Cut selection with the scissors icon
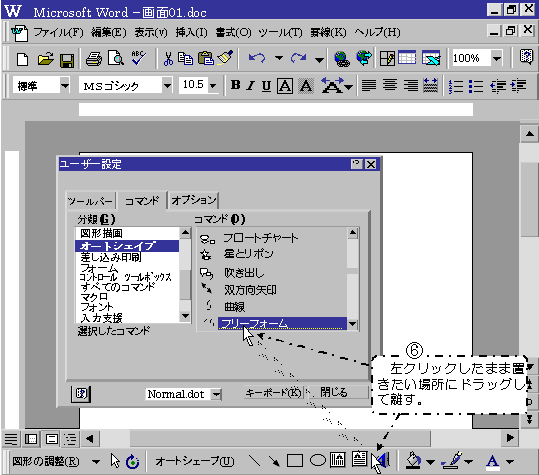Image resolution: width=539 pixels, height=475 pixels. (x=168, y=59)
